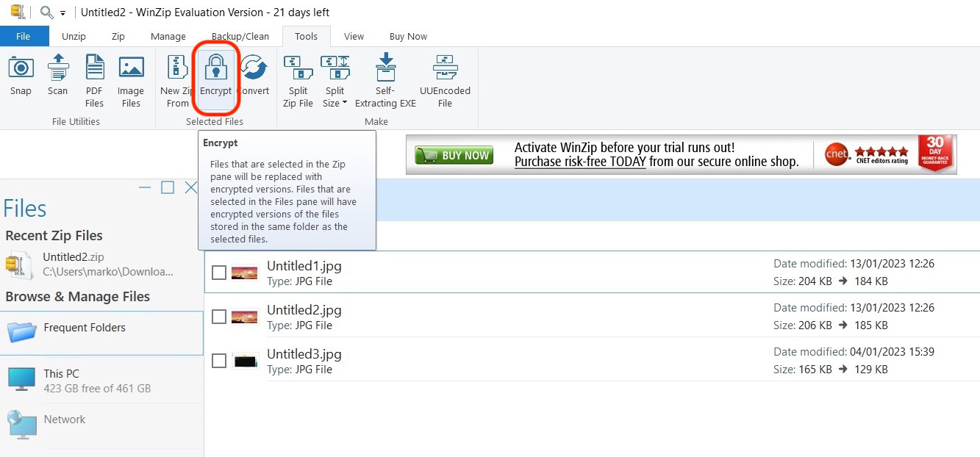Click the magnifier search icon in title bar
Viewport: 980px width, 457px height.
point(46,12)
